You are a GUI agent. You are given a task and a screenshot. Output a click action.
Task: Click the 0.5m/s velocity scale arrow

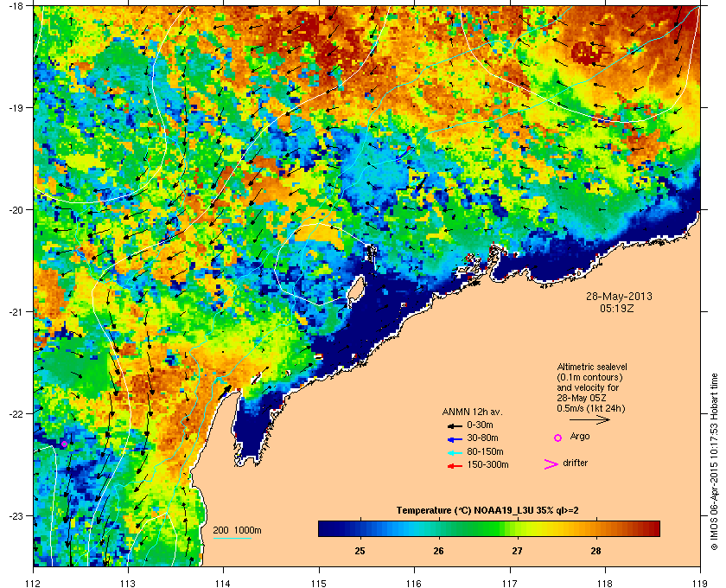tap(589, 419)
